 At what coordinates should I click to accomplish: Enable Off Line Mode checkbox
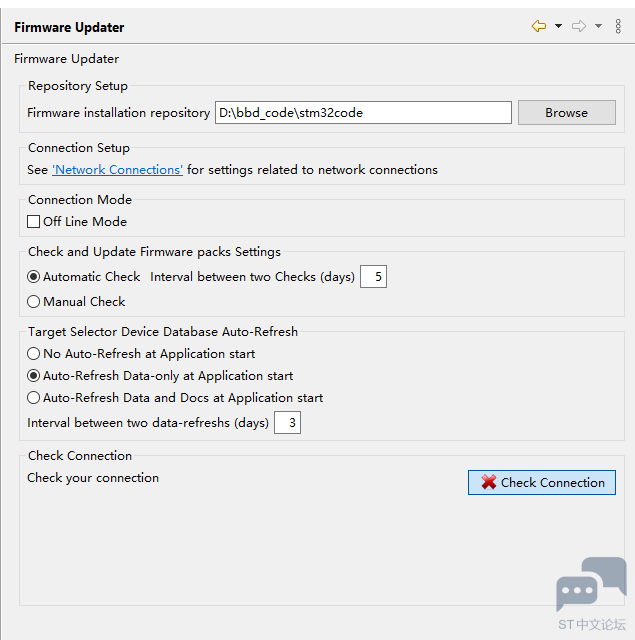point(34,222)
